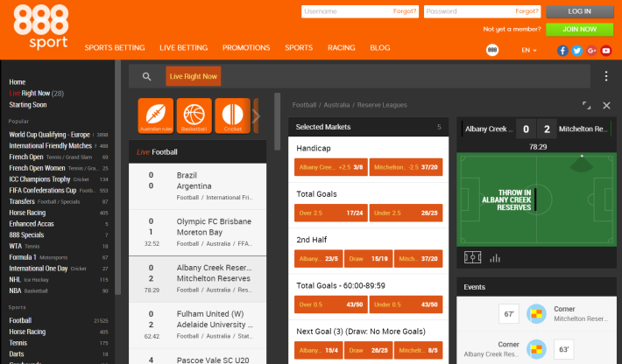Viewport: 622px width, 364px height.
Task: Click the round 888 badge icon
Action: [492, 50]
